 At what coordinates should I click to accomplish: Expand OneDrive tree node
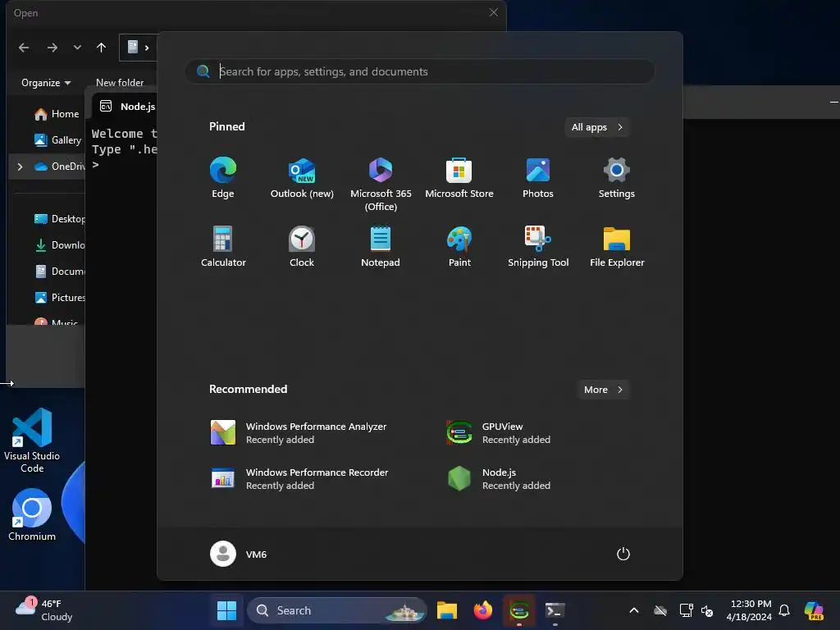point(20,167)
